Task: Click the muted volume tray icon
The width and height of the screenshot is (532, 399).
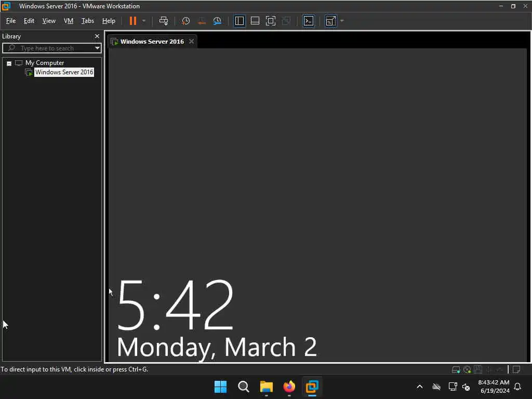Action: click(x=466, y=387)
